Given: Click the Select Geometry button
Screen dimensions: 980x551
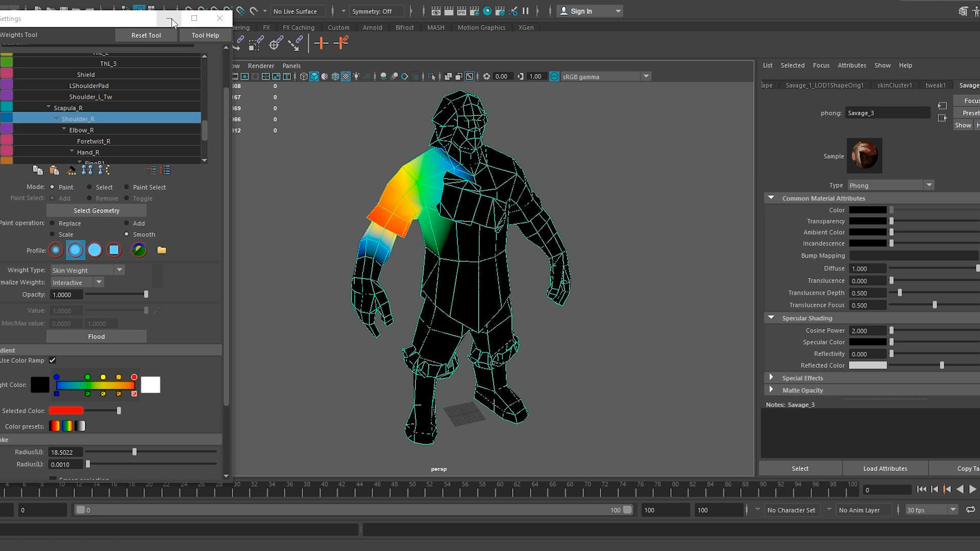Looking at the screenshot, I should (x=96, y=210).
